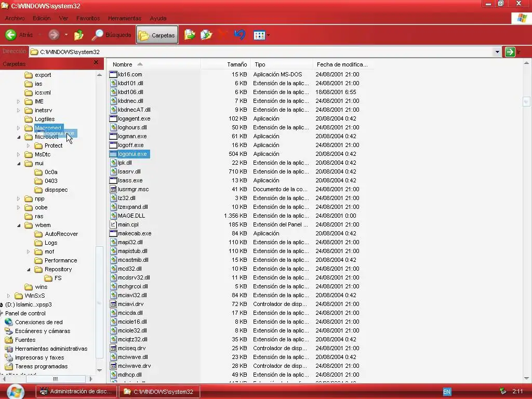Open the Ayuda menu
532x399 pixels.
point(158,18)
